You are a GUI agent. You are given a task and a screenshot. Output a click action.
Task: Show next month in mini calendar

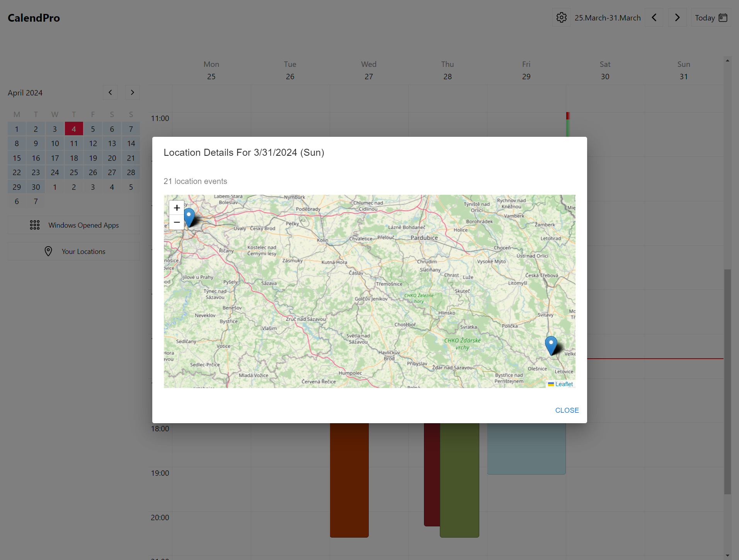[x=133, y=92]
